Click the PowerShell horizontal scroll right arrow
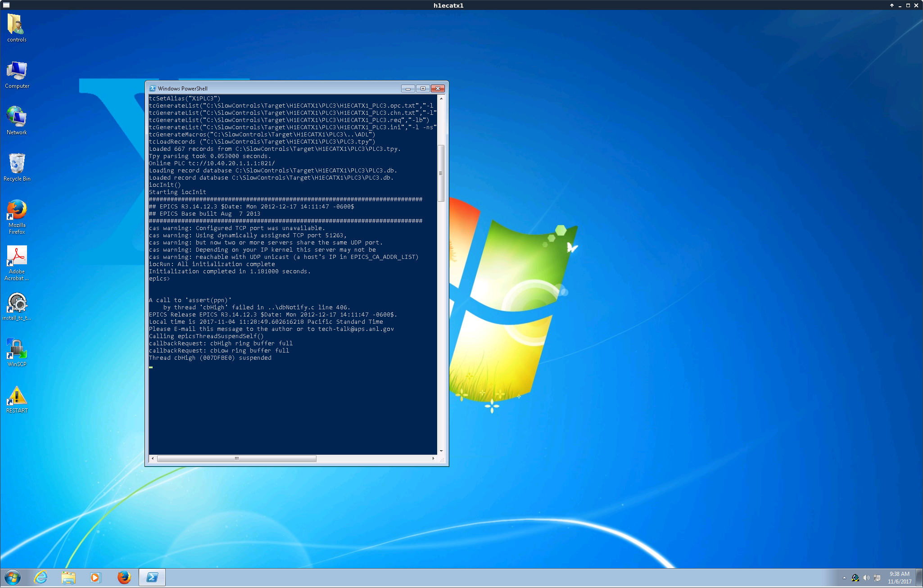923x588 pixels. (x=433, y=459)
